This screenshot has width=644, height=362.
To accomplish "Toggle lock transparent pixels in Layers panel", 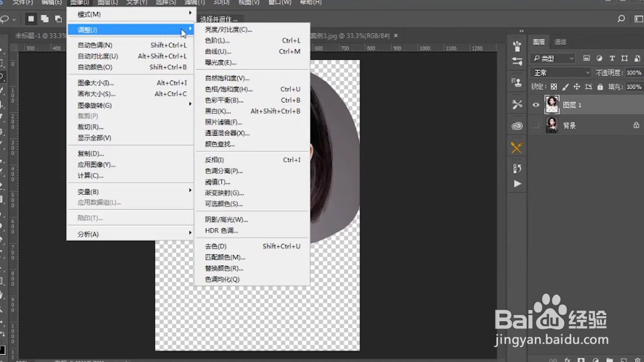I will (554, 87).
